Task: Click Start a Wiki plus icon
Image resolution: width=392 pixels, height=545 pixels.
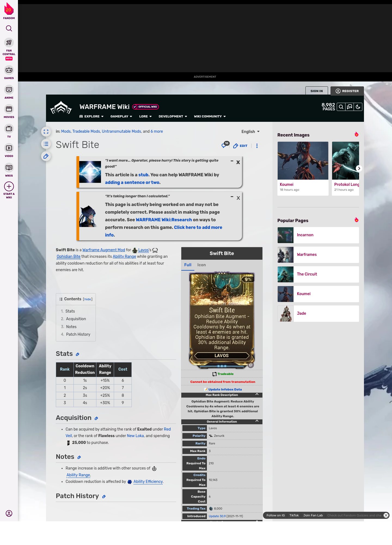Action: click(9, 187)
